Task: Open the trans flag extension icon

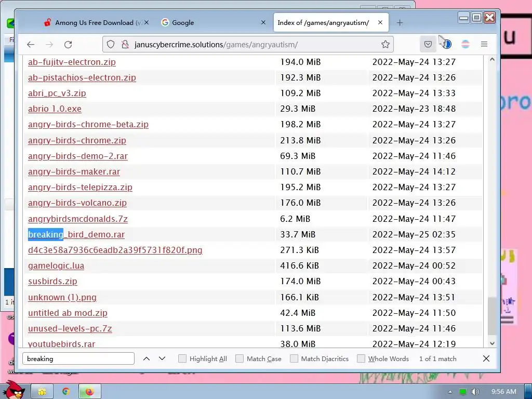Action: (465, 45)
